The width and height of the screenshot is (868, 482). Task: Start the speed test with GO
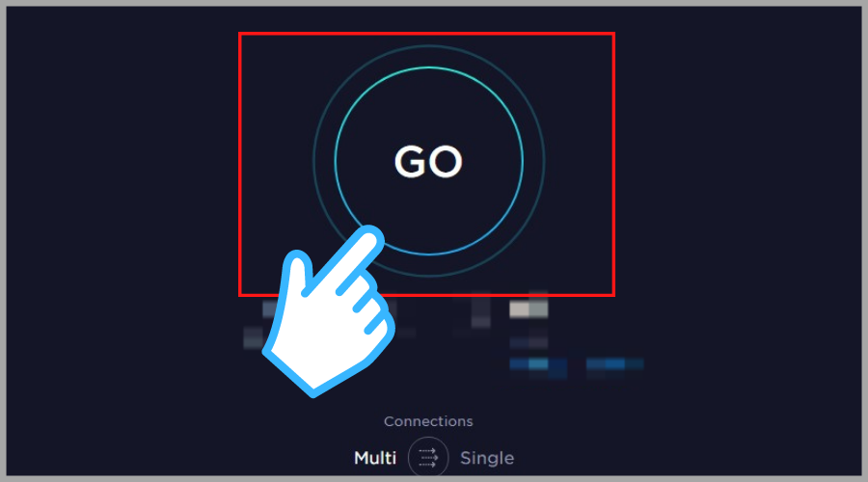pyautogui.click(x=428, y=161)
